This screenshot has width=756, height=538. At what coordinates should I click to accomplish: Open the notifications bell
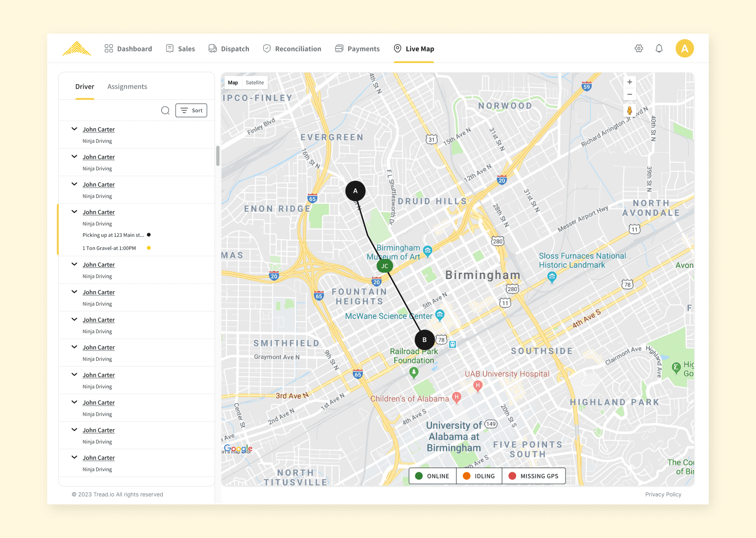click(x=659, y=48)
